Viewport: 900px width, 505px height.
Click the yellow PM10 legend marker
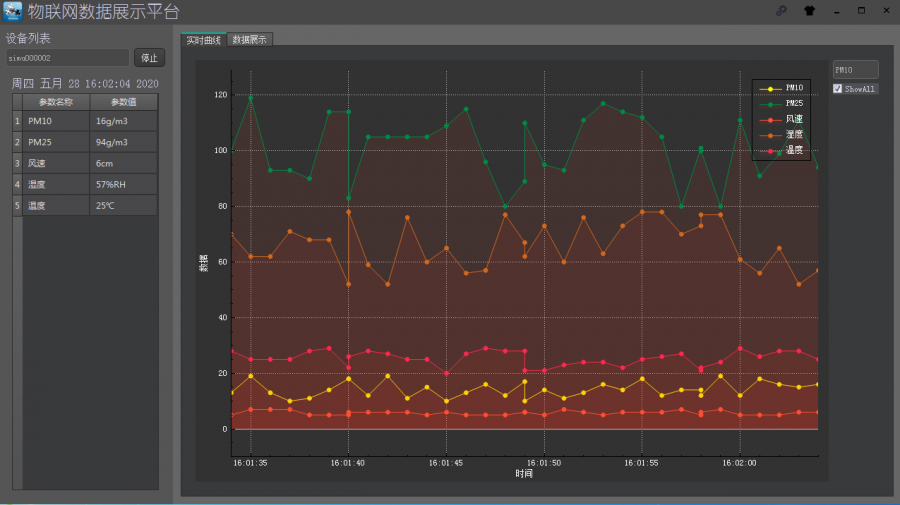(x=768, y=88)
